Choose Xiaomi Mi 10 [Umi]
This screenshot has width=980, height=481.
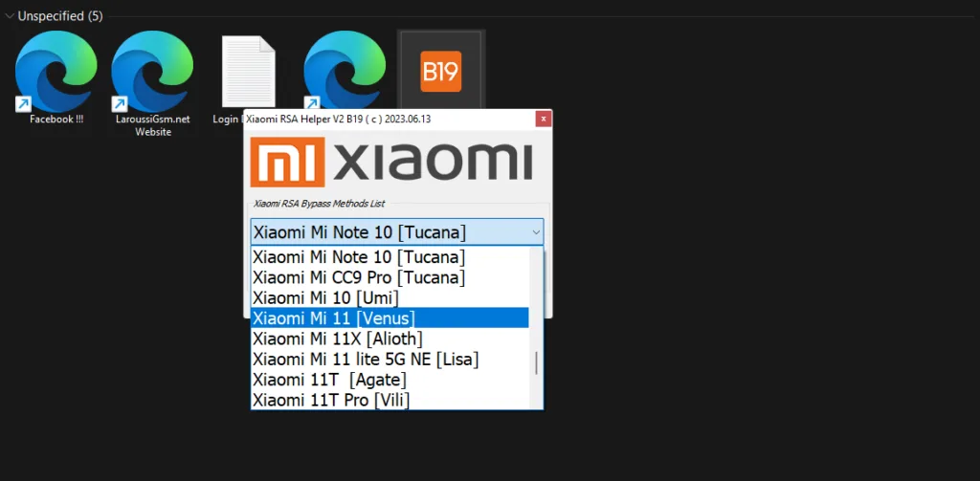click(x=390, y=298)
